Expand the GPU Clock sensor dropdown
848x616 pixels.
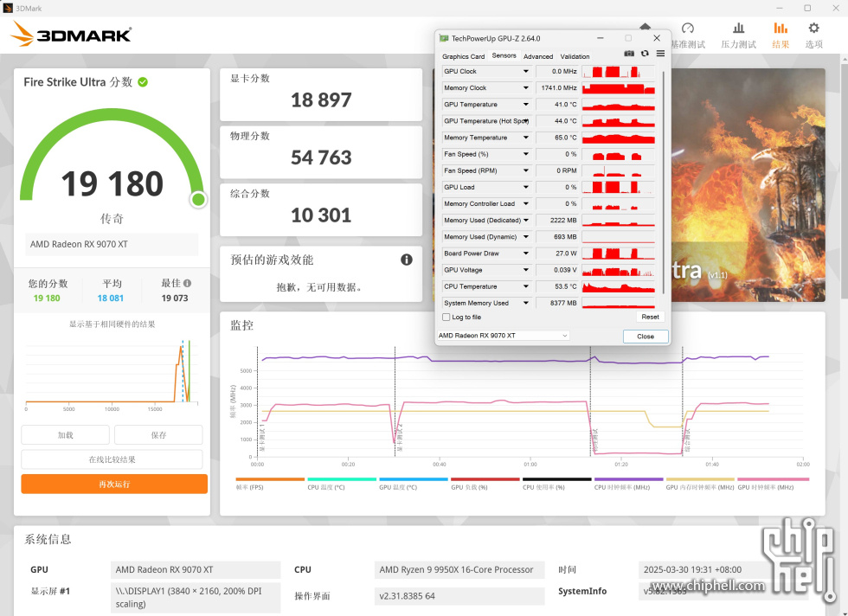(x=526, y=72)
